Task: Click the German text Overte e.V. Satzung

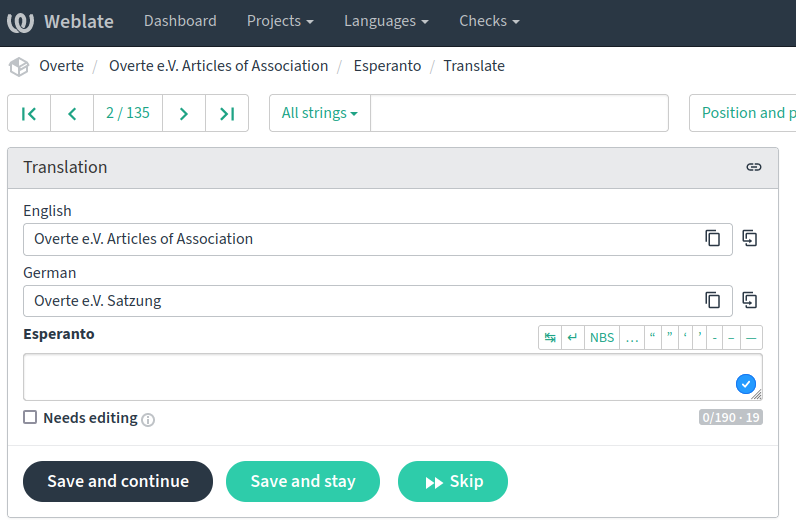Action: point(97,301)
